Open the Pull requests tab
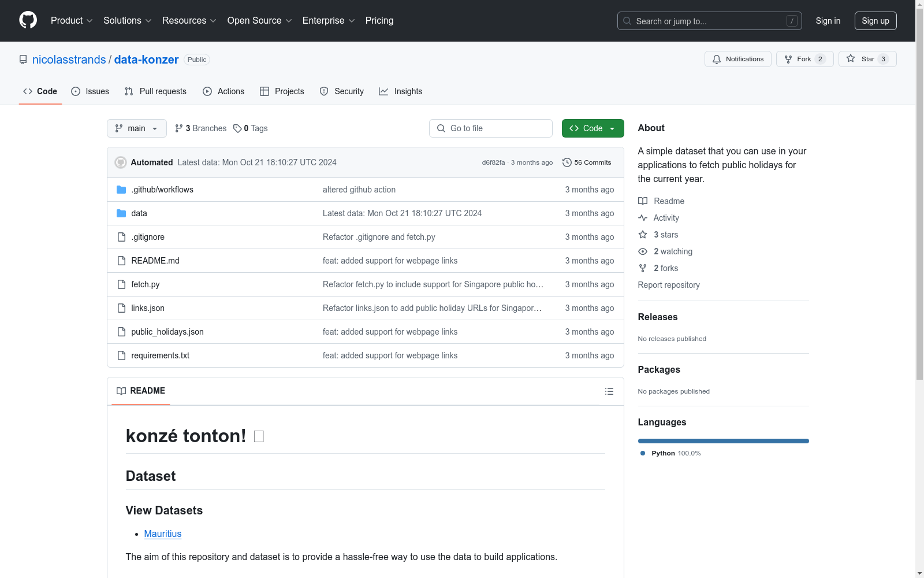The width and height of the screenshot is (924, 578). 155,91
